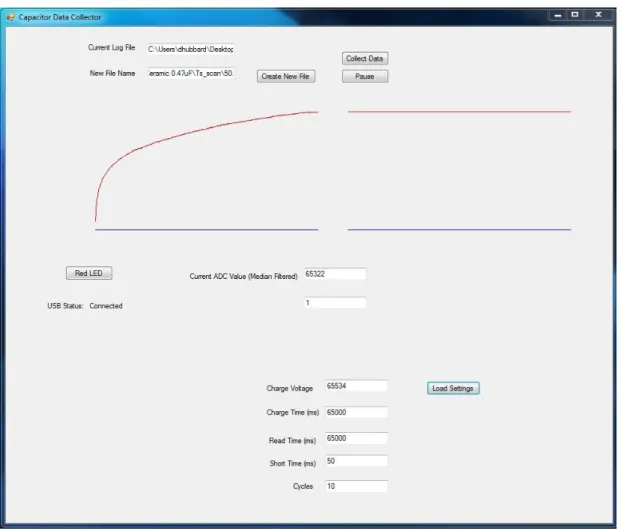Click the USB Status Connected text
The width and height of the screenshot is (621, 531).
point(106,306)
